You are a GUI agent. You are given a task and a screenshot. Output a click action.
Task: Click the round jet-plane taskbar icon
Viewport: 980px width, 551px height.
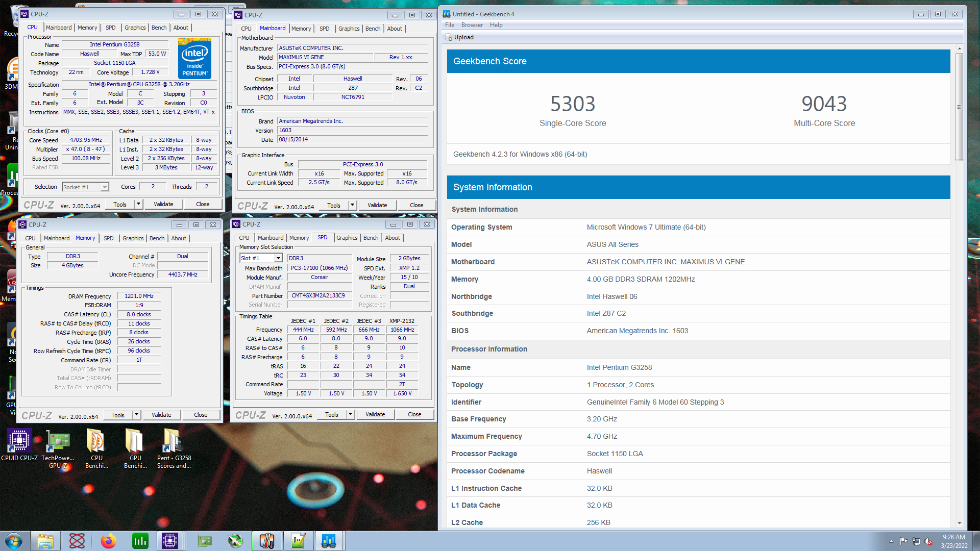click(x=235, y=541)
